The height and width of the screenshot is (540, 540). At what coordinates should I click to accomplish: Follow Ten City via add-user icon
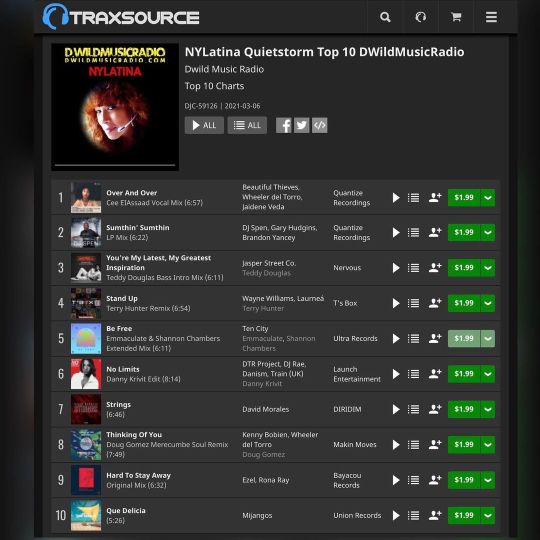[435, 339]
